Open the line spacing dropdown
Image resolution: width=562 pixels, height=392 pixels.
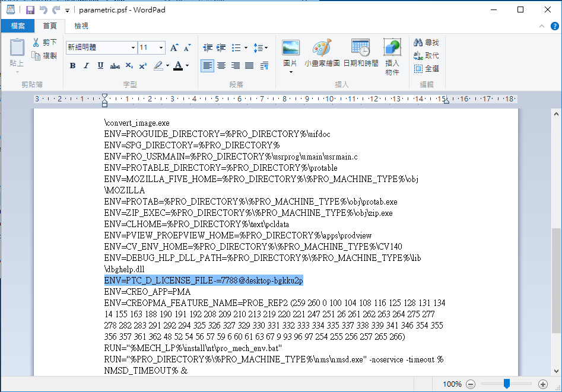[x=261, y=47]
